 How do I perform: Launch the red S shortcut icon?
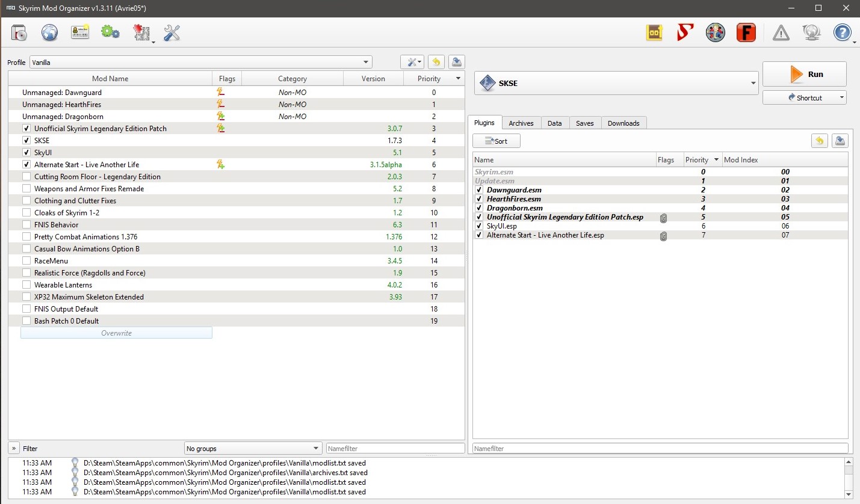tap(685, 32)
